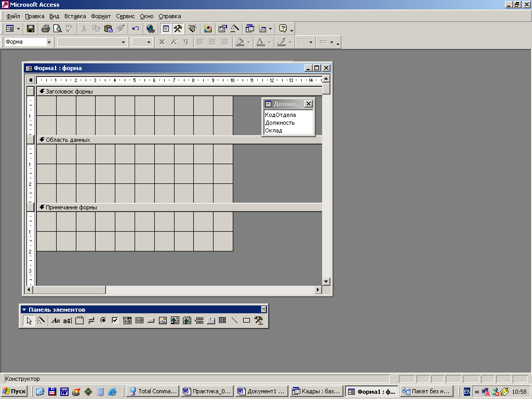Center text in formatting toolbar

point(212,42)
